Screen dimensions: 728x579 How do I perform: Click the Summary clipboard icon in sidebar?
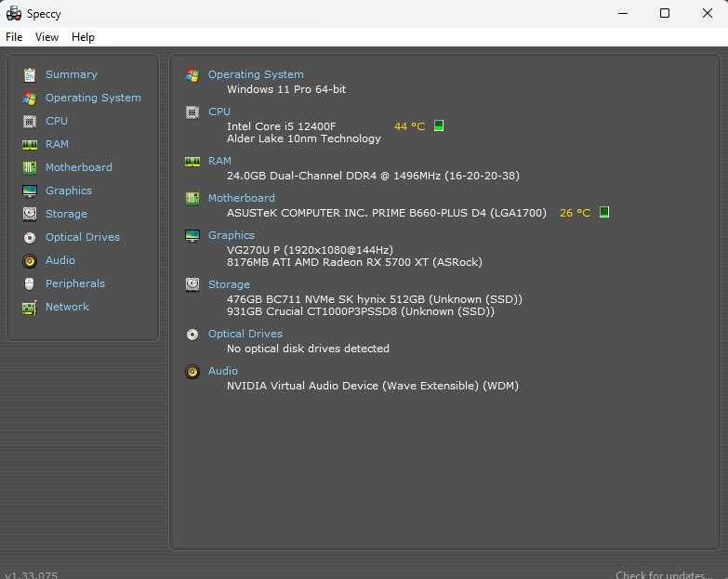point(30,74)
